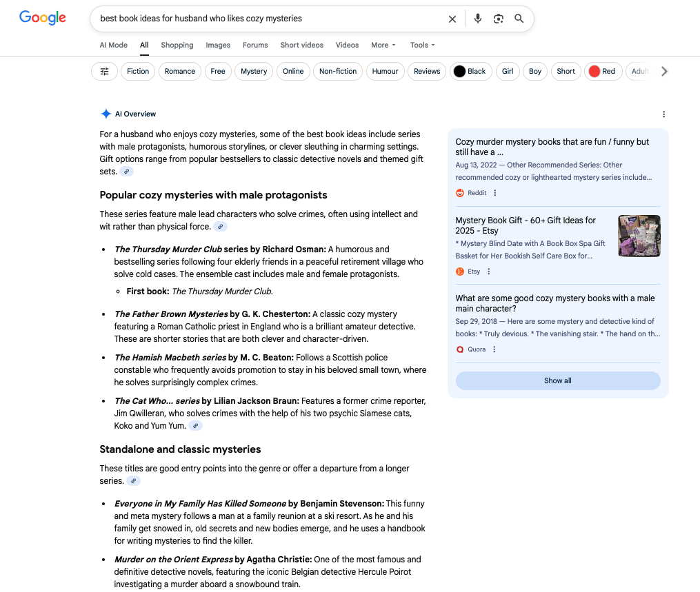Screen dimensions: 700x592
Task: Start voice search with microphone
Action: 477,19
